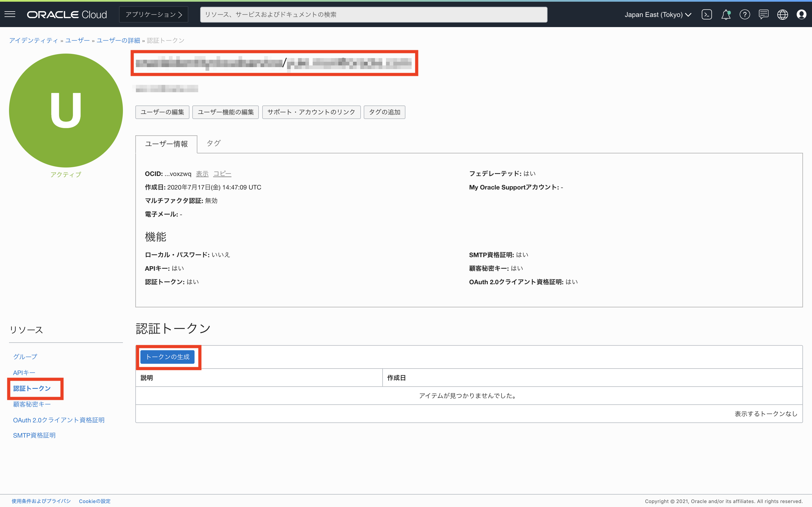This screenshot has height=507, width=812.
Task: Open the support chat icon
Action: click(x=764, y=14)
